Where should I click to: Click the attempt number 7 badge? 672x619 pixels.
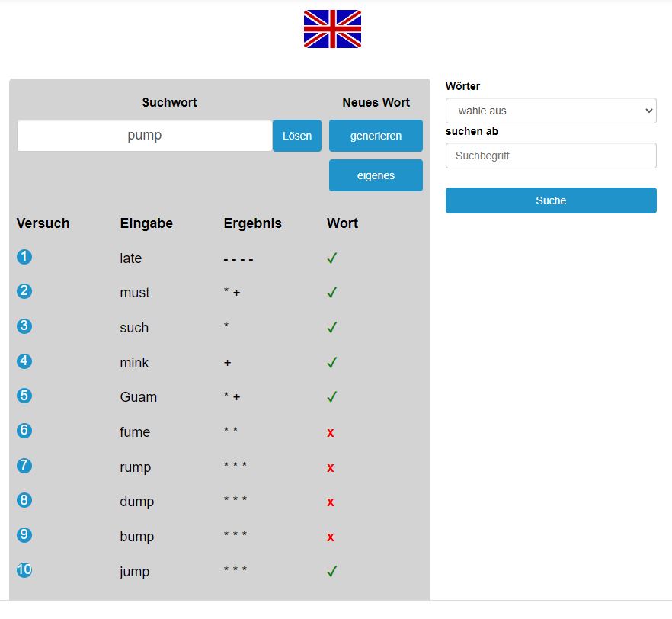[24, 465]
